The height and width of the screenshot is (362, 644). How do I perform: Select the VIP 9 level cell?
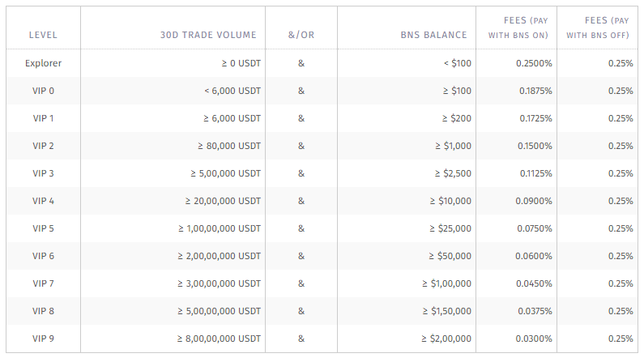click(43, 339)
